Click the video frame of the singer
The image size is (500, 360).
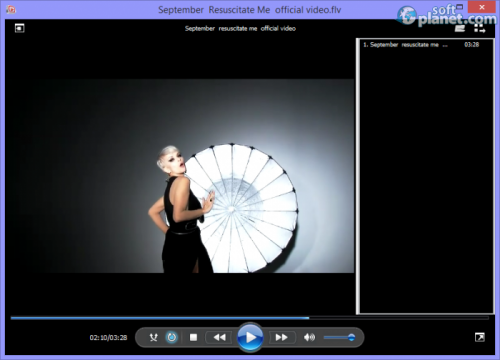[x=180, y=176]
